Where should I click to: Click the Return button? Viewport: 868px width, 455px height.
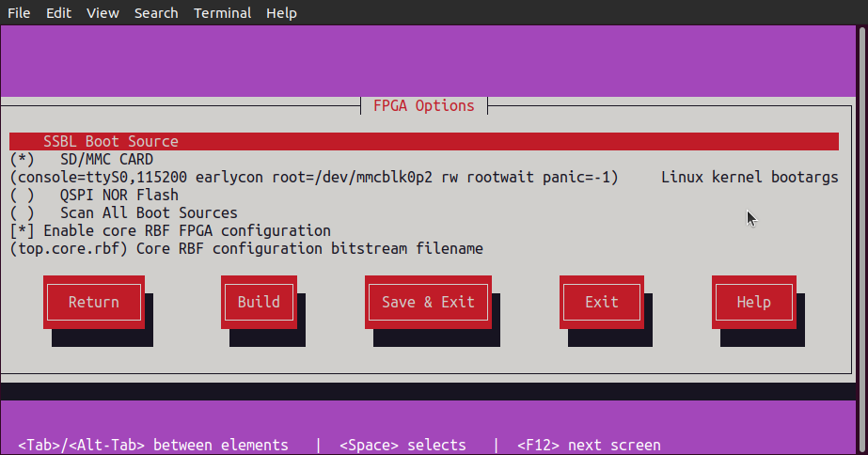(x=93, y=302)
